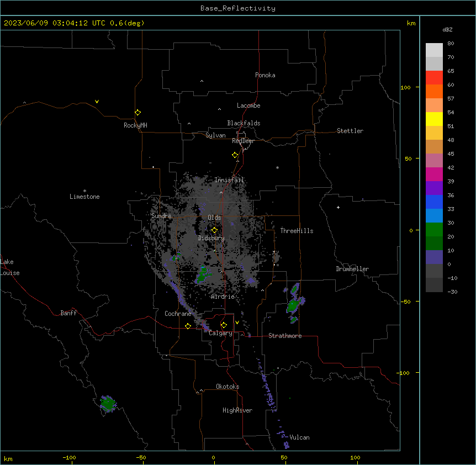Click the -100 tick on horizontal axis
476x465 pixels.
(x=69, y=457)
